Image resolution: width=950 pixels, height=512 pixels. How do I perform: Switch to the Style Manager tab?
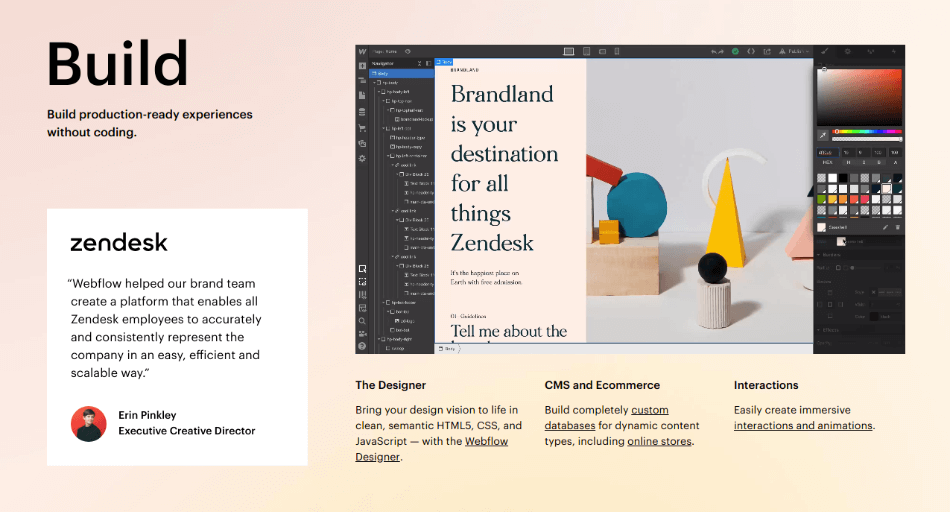(871, 52)
